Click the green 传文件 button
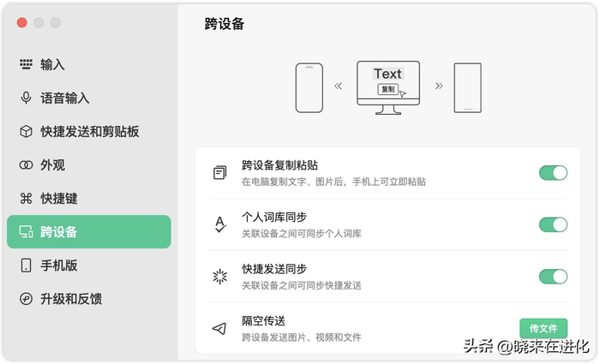Image resolution: width=600 pixels, height=364 pixels. pyautogui.click(x=543, y=328)
